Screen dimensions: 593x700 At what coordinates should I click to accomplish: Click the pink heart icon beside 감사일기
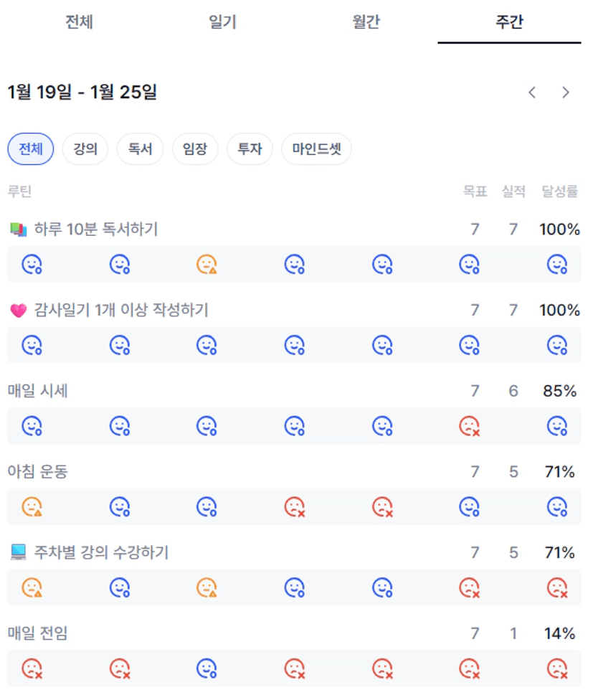[18, 311]
